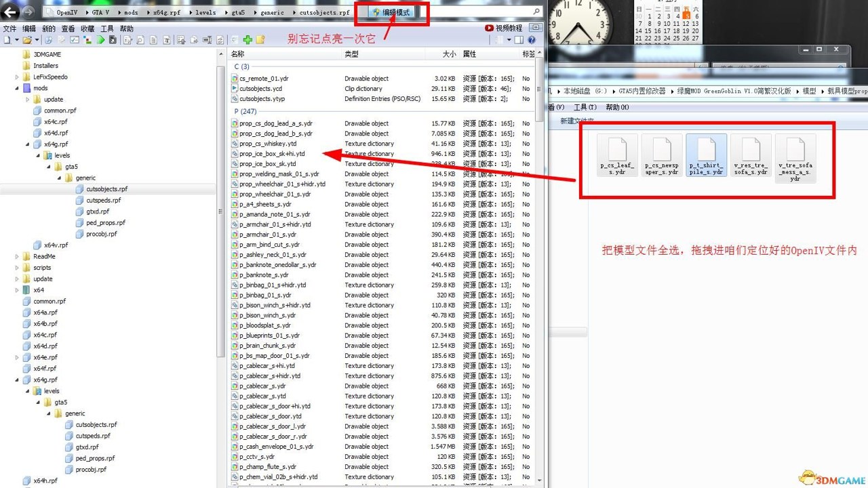
Task: Click the tree panel vertical scrollbar
Action: 221,210
